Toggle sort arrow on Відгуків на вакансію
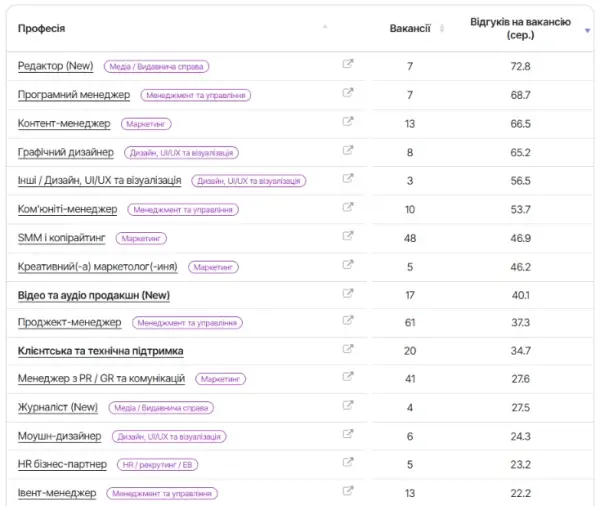The width and height of the screenshot is (600, 506). (587, 31)
